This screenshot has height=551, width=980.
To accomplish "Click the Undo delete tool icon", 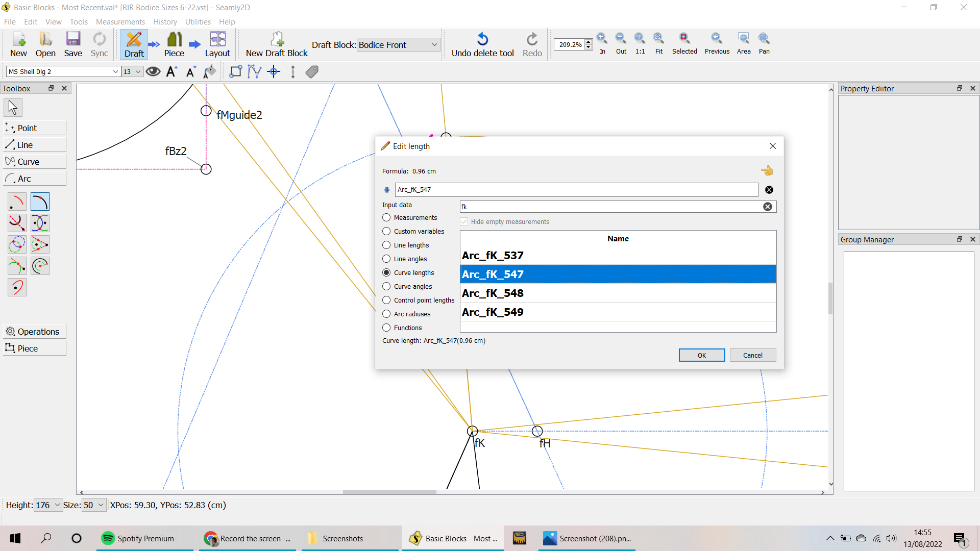I will 482,40.
